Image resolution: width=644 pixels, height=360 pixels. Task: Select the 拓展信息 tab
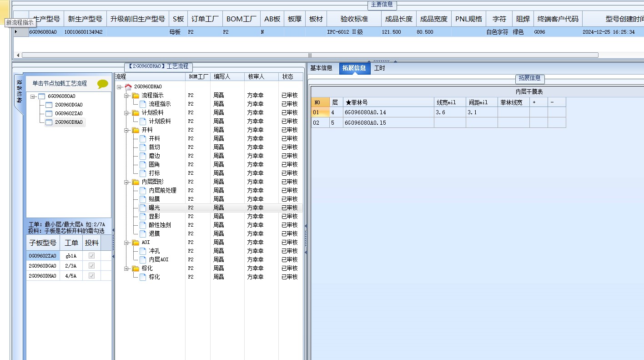pyautogui.click(x=354, y=68)
